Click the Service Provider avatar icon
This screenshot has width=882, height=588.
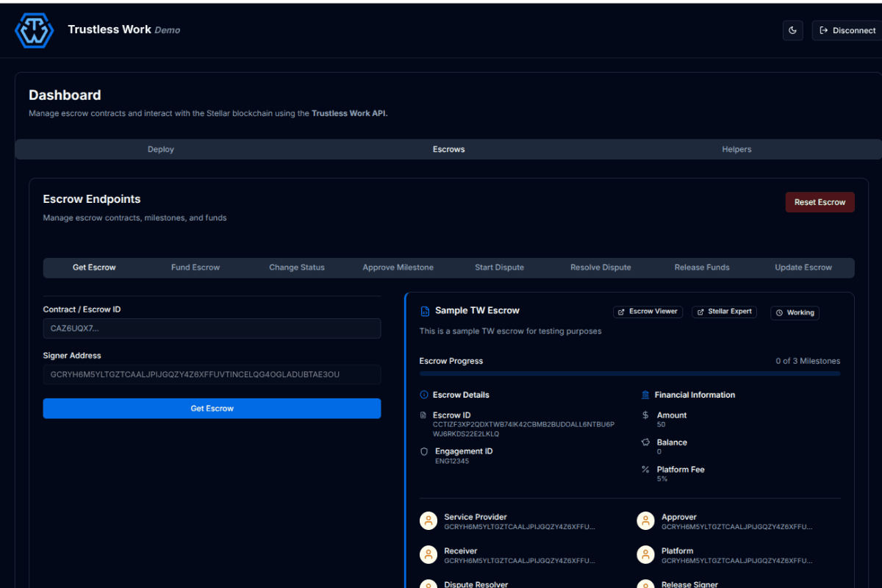click(x=429, y=521)
